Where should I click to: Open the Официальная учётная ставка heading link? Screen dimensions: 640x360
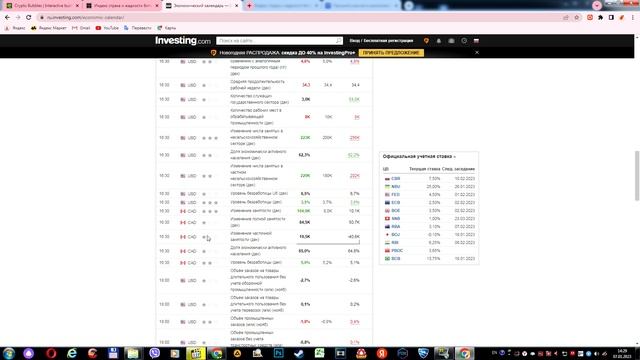(x=419, y=157)
